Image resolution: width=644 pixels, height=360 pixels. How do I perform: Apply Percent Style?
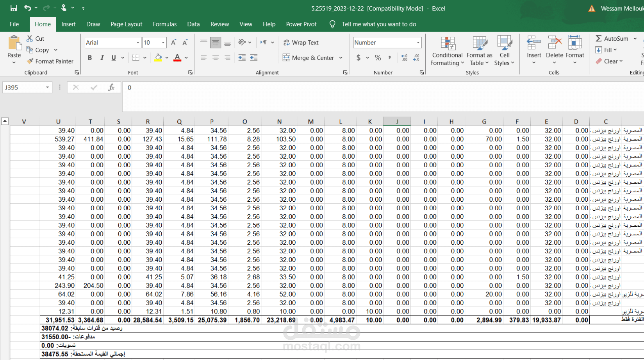pos(378,57)
